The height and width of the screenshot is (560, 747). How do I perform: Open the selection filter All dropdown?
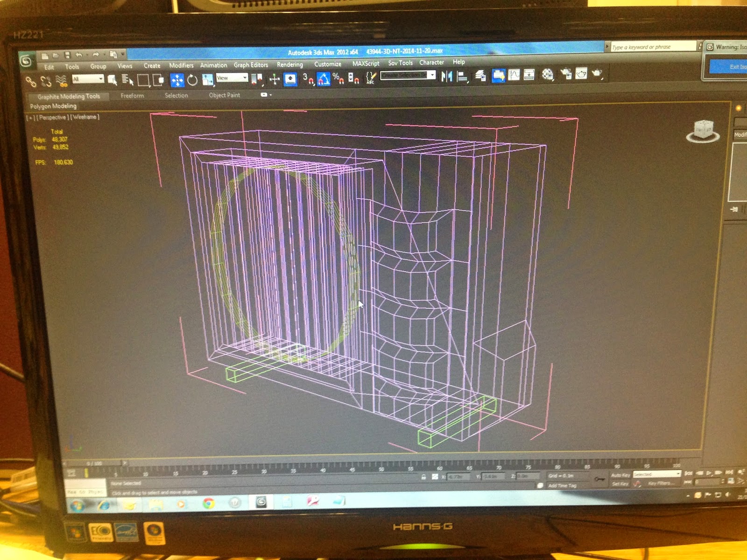tap(87, 79)
